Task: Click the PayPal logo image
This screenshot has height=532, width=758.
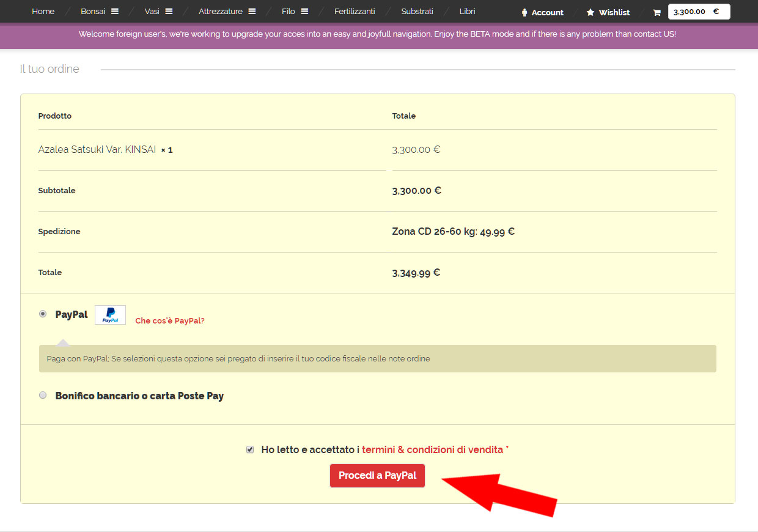Action: pyautogui.click(x=110, y=315)
